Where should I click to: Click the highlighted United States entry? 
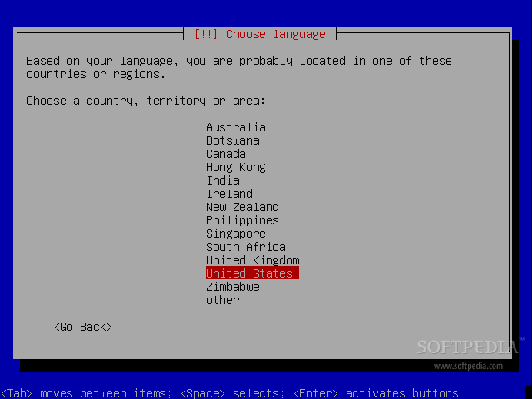tap(251, 273)
